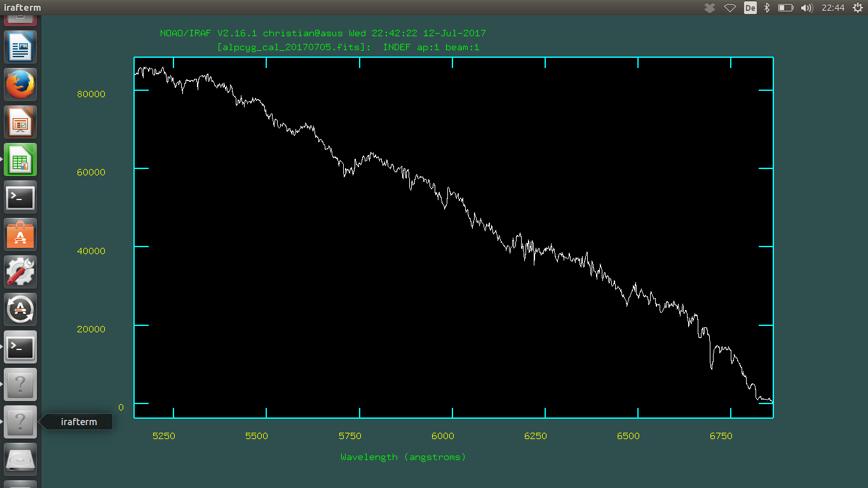This screenshot has width=868, height=488.
Task: Open the disk drive icon in launcher
Action: click(x=20, y=458)
